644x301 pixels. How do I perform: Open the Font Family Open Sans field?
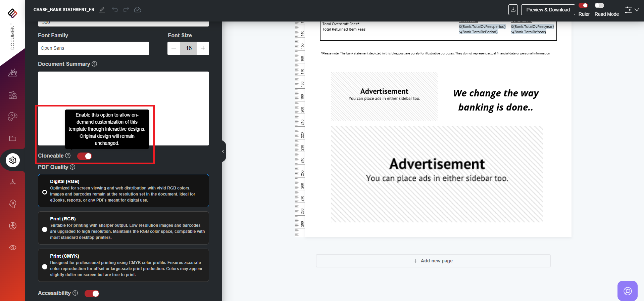pyautogui.click(x=93, y=48)
